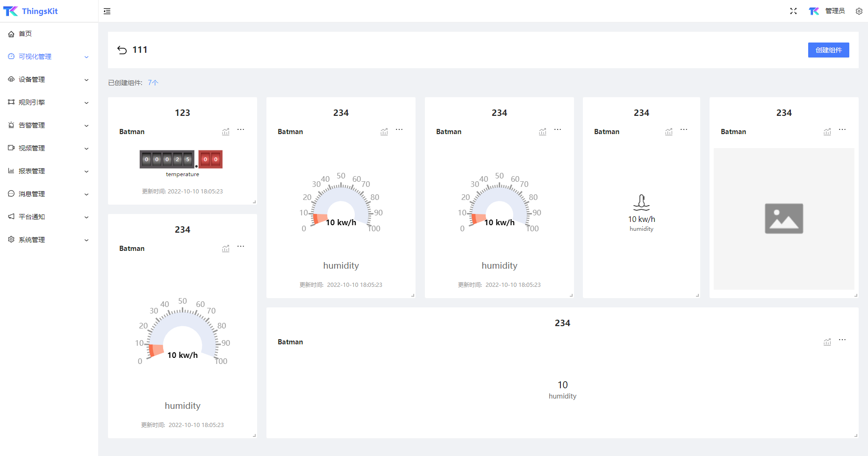The image size is (868, 456).
Task: Open more options on the wide text 234 card
Action: [x=842, y=340]
